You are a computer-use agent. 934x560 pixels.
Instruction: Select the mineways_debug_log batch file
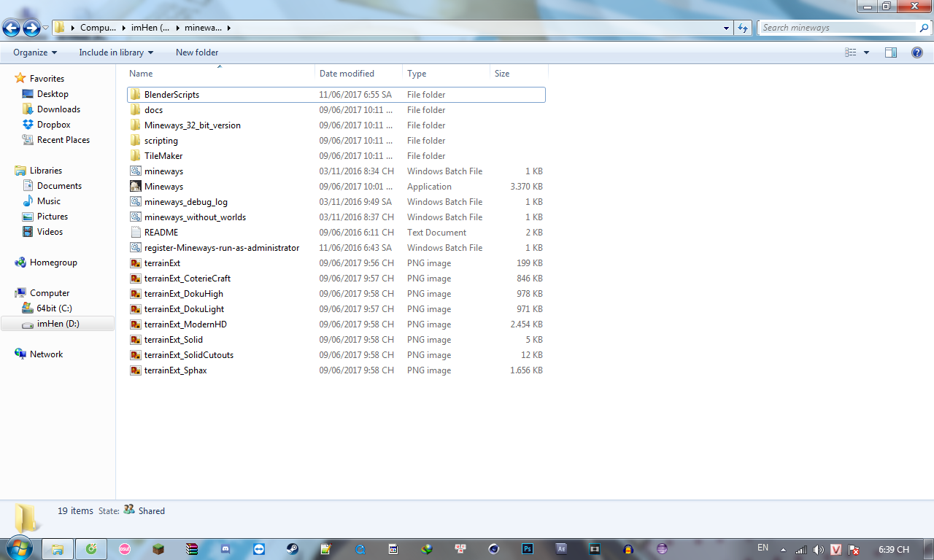pos(336,202)
